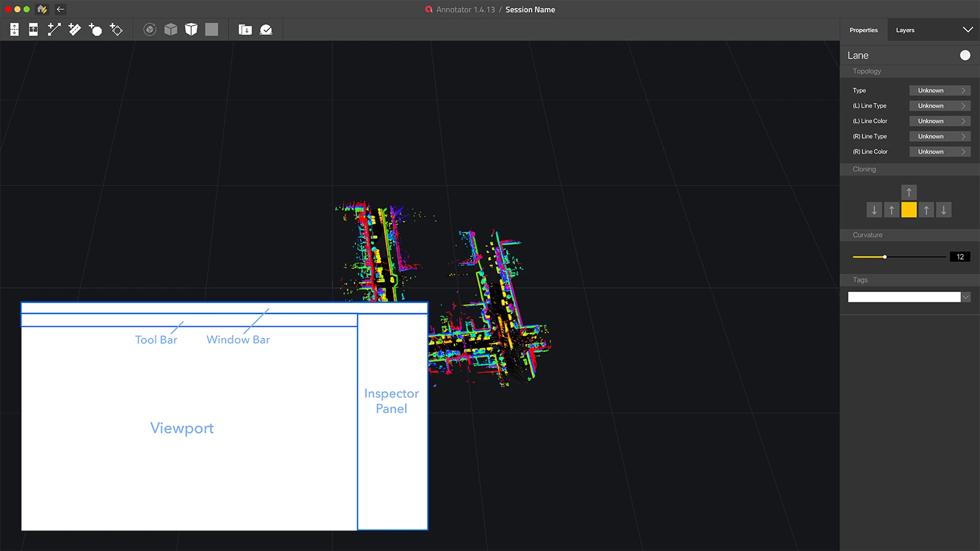
Task: Select the add line segment tool
Action: [x=55, y=29]
